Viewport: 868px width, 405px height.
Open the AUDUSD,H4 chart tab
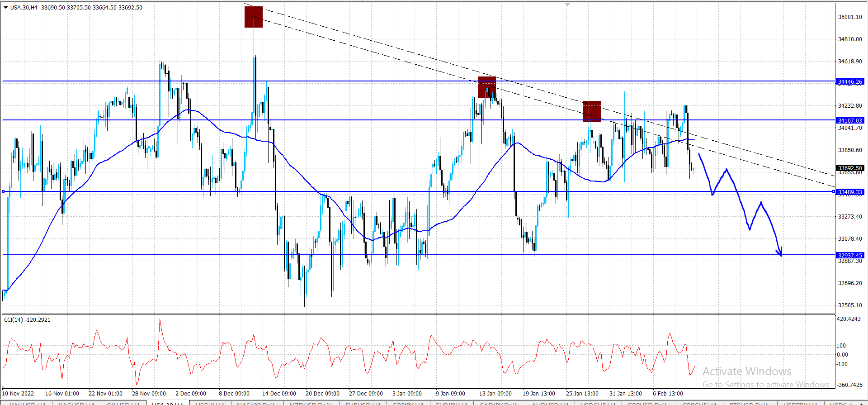point(550,403)
